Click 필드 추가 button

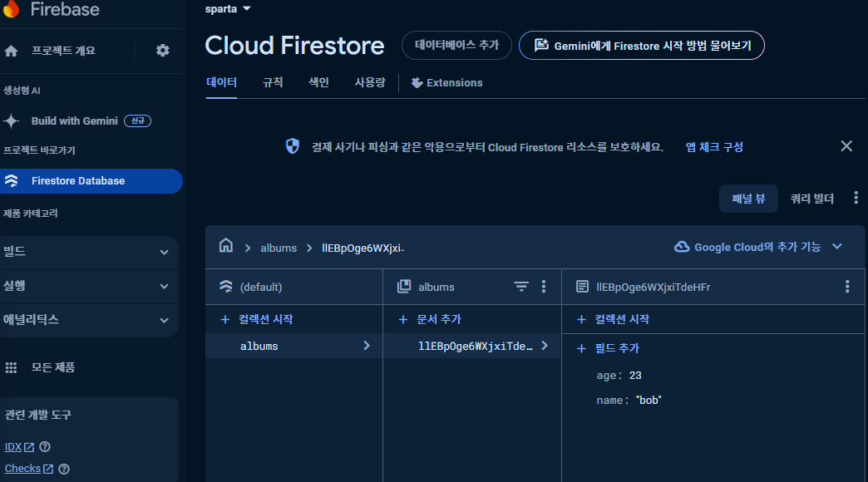coord(609,348)
